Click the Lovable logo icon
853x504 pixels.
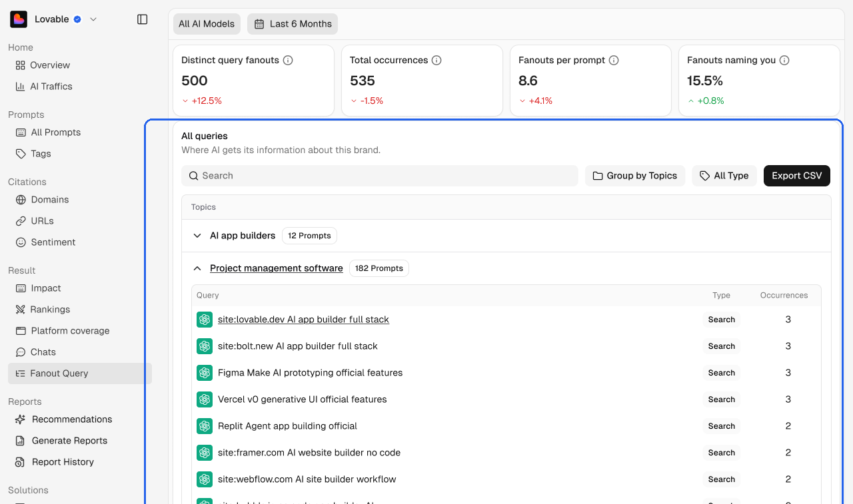[x=19, y=19]
